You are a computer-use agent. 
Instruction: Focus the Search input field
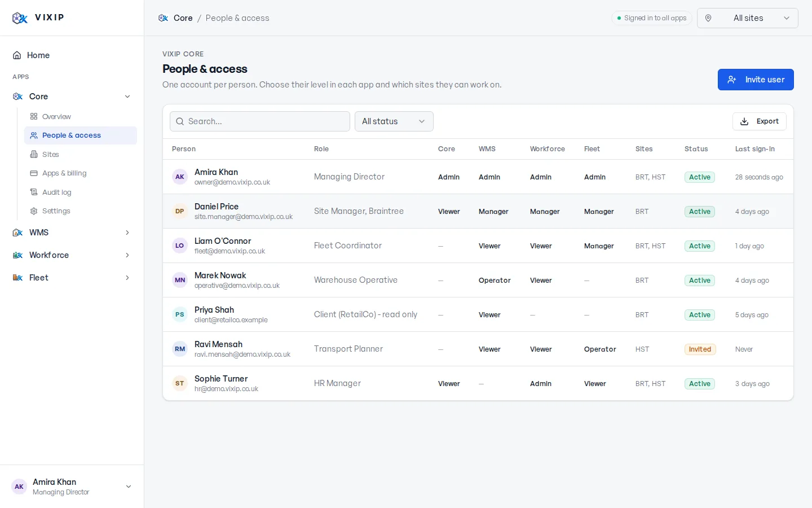pyautogui.click(x=260, y=121)
